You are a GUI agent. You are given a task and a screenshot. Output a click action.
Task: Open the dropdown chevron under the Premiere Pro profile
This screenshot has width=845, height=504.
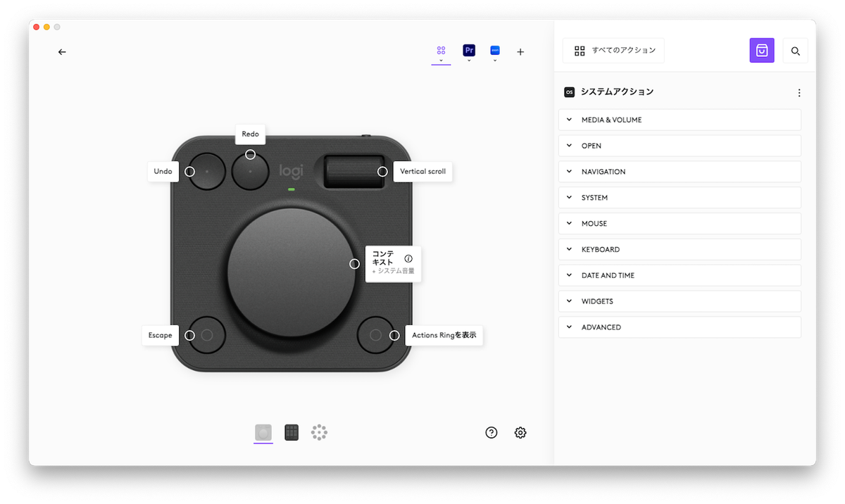tap(469, 59)
